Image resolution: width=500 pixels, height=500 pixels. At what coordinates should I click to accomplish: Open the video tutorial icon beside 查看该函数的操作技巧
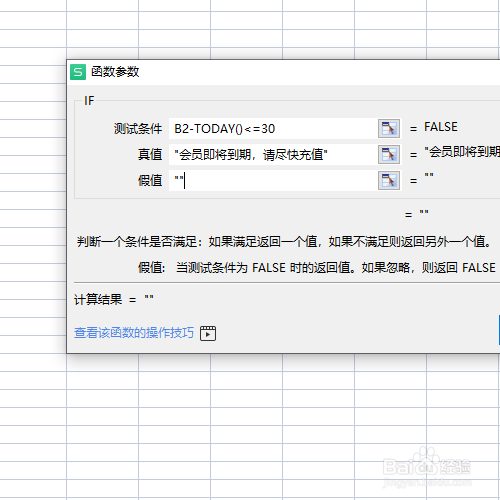click(x=208, y=333)
